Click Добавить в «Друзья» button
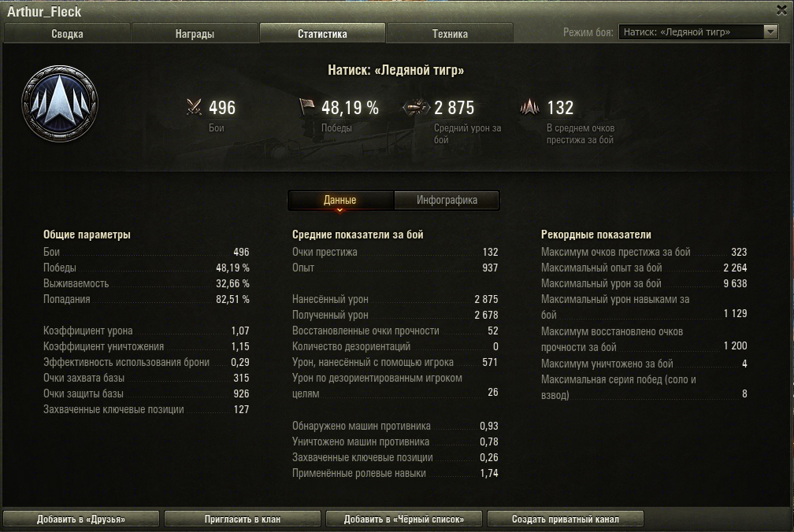The height and width of the screenshot is (532, 794). pyautogui.click(x=81, y=519)
